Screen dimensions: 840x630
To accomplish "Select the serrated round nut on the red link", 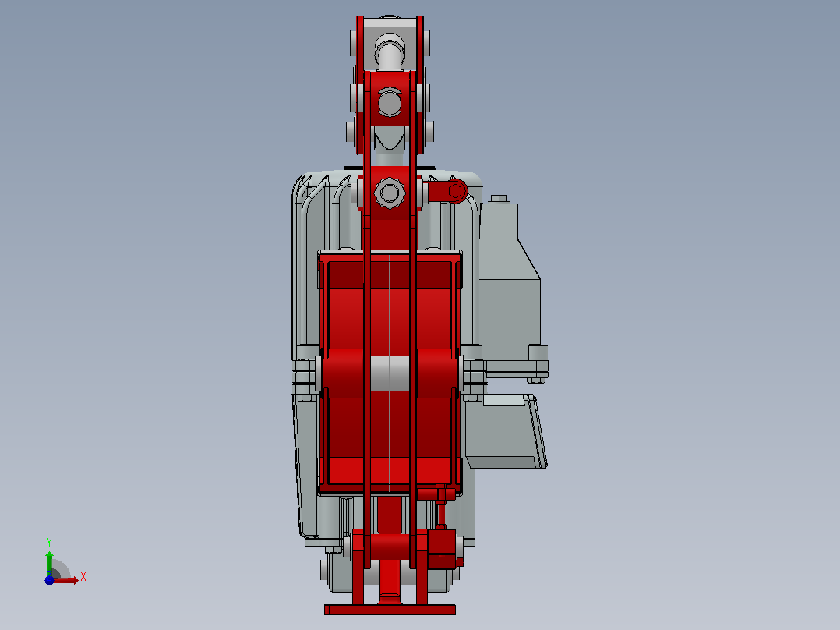I will [x=390, y=193].
